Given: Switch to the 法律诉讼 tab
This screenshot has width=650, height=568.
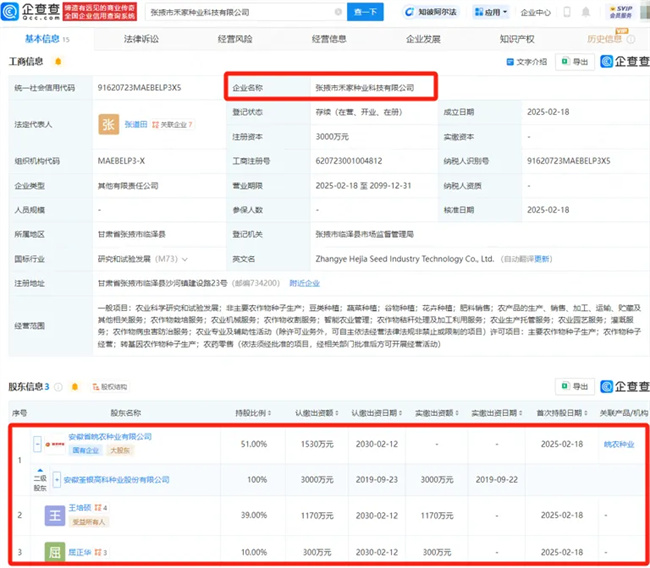Looking at the screenshot, I should click(139, 39).
